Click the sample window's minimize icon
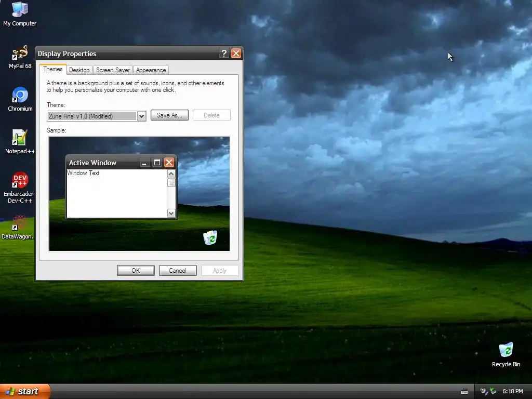The image size is (532, 399). [x=144, y=163]
